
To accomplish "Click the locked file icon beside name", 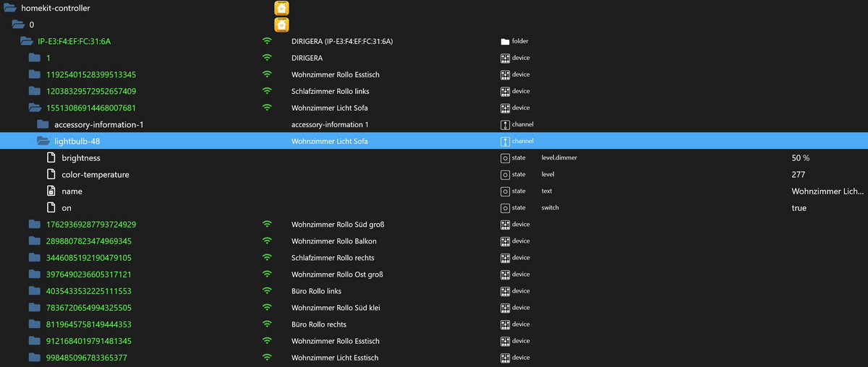I will [51, 191].
